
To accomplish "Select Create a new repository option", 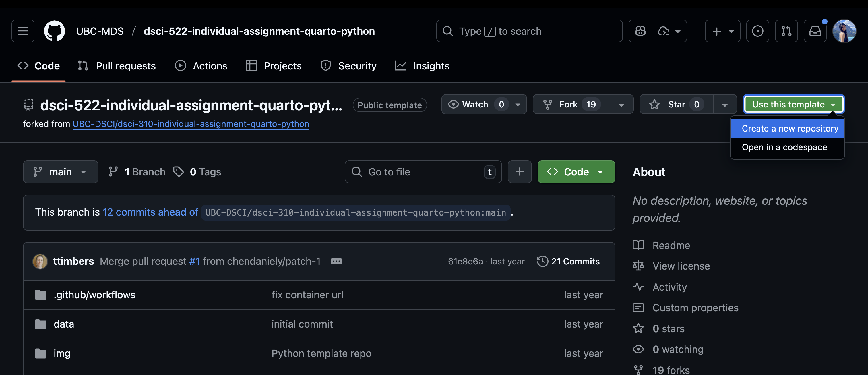I will point(789,128).
